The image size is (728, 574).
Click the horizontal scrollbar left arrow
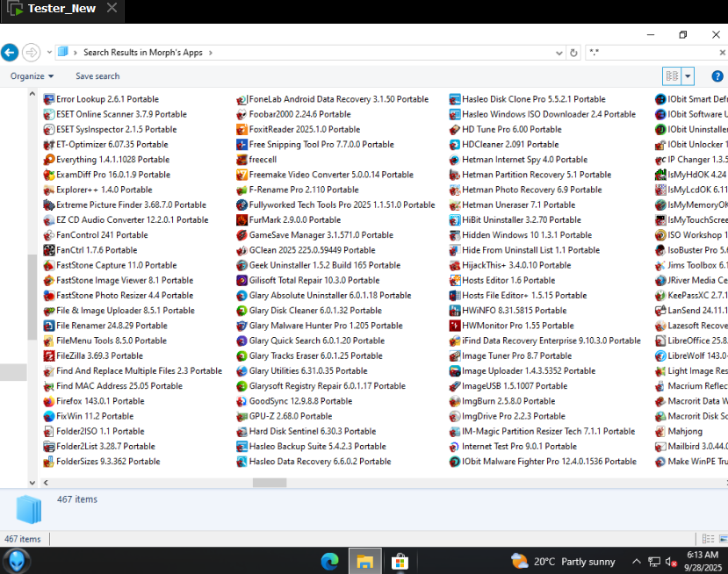[x=46, y=483]
